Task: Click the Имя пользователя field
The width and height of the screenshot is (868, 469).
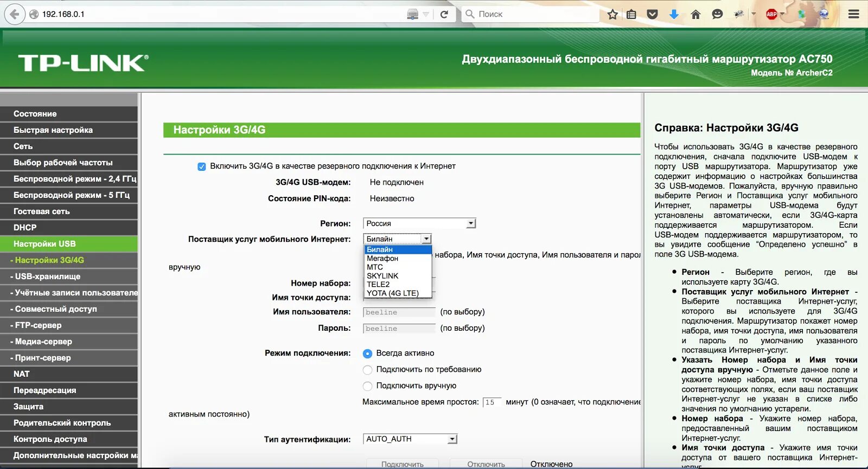Action: [399, 312]
